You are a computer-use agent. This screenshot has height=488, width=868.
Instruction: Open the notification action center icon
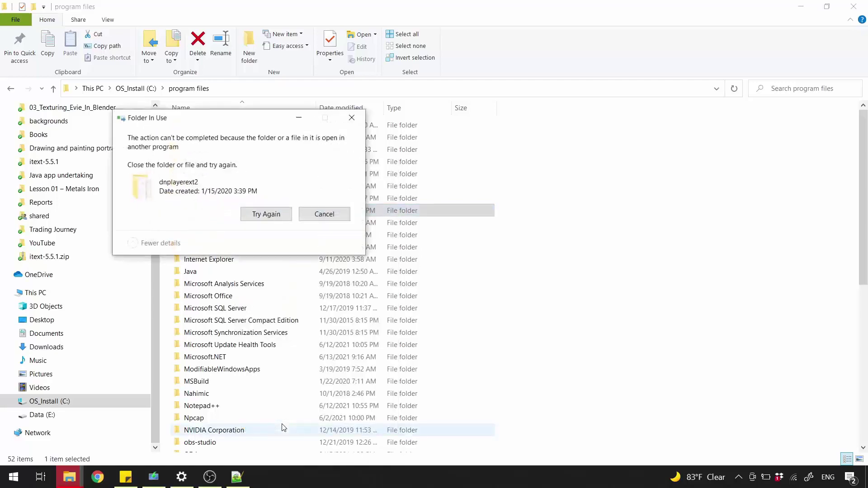tap(850, 477)
